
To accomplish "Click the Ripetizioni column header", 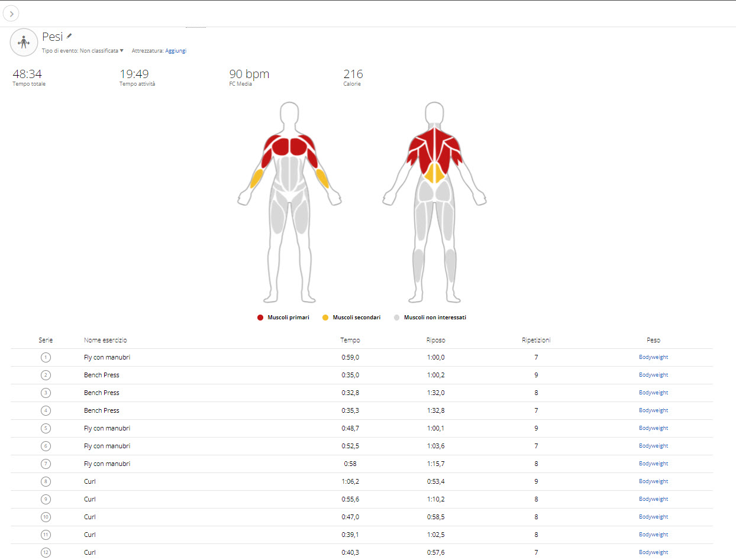I will (536, 340).
